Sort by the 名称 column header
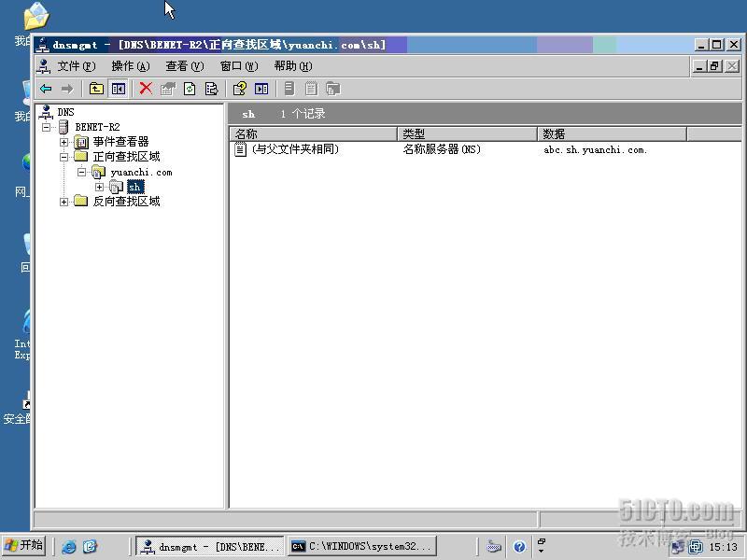 click(314, 134)
